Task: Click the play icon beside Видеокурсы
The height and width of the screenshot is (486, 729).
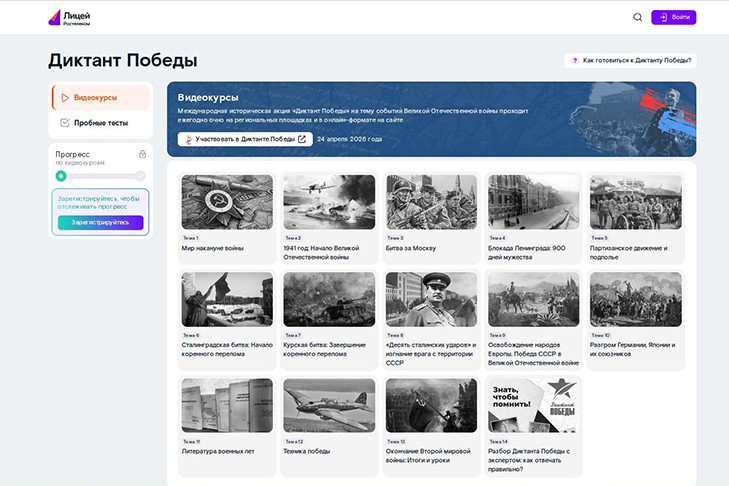Action: (65, 98)
